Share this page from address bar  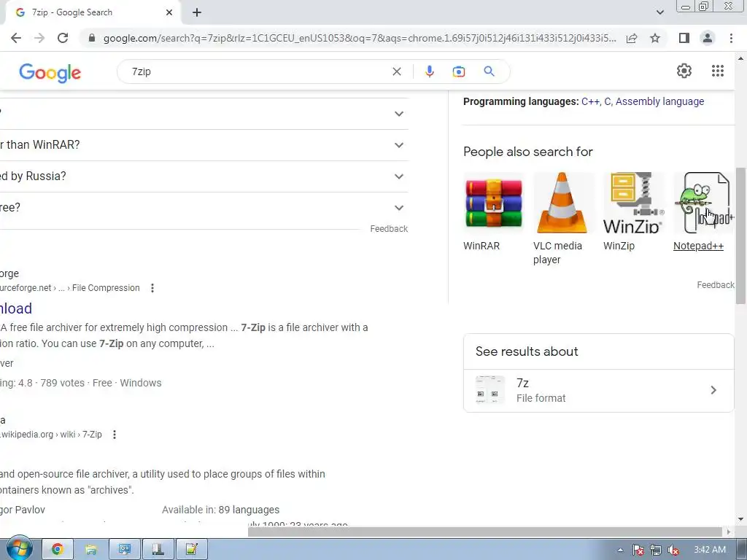632,38
